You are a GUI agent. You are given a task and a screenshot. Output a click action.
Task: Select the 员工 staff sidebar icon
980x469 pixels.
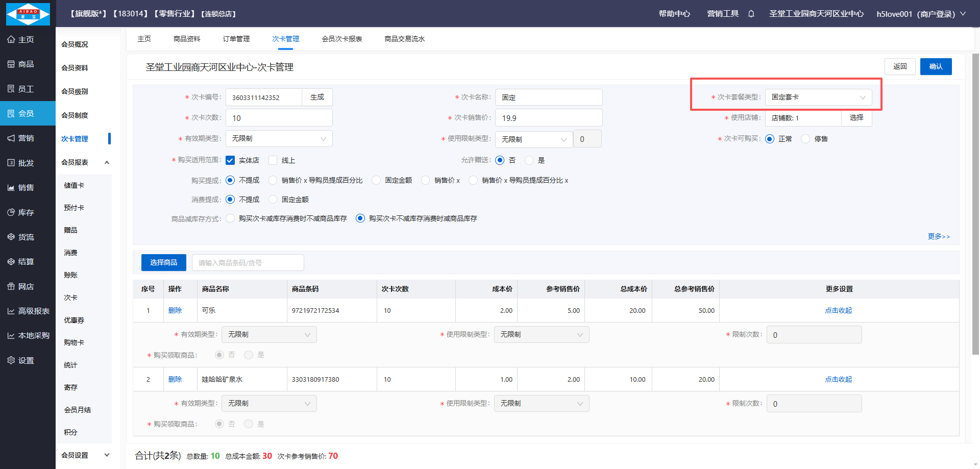11,89
